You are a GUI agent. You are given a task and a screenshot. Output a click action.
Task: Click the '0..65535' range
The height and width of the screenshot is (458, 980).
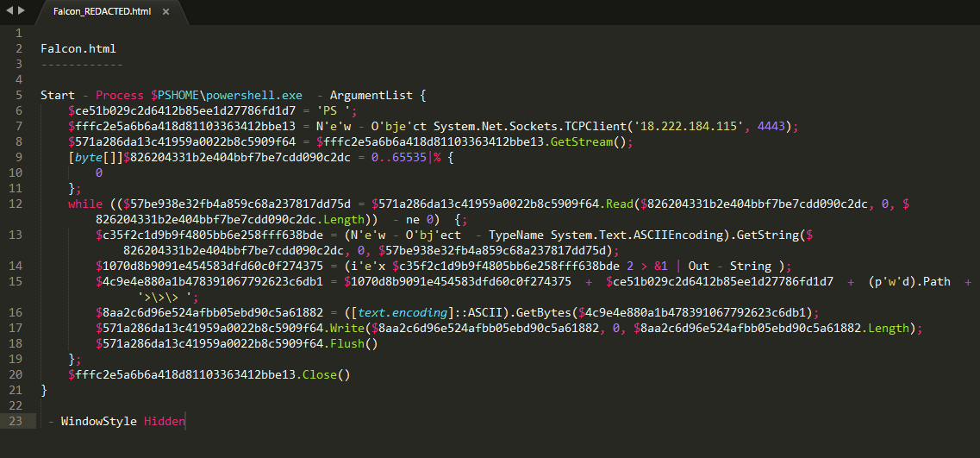point(399,158)
